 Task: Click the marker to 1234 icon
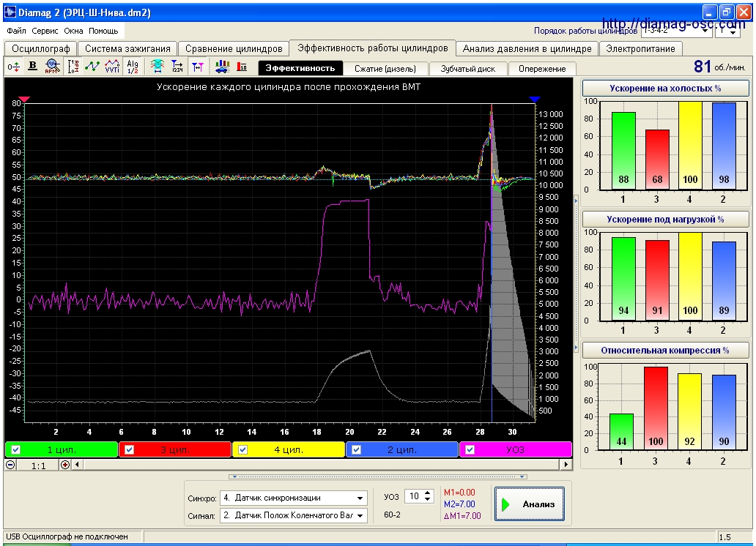[x=177, y=67]
